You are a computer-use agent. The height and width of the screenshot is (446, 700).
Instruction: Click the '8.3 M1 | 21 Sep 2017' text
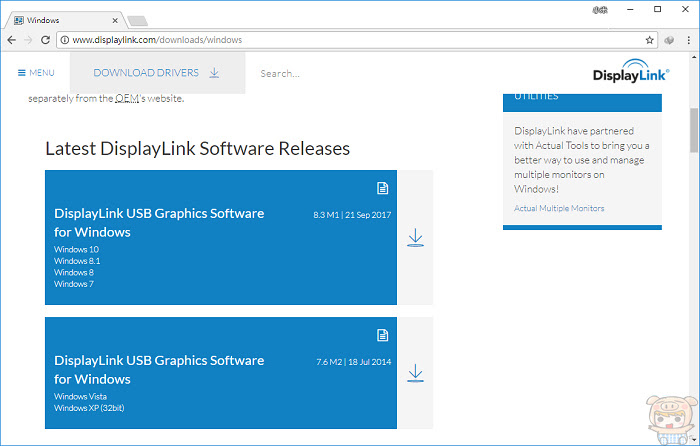pos(352,215)
